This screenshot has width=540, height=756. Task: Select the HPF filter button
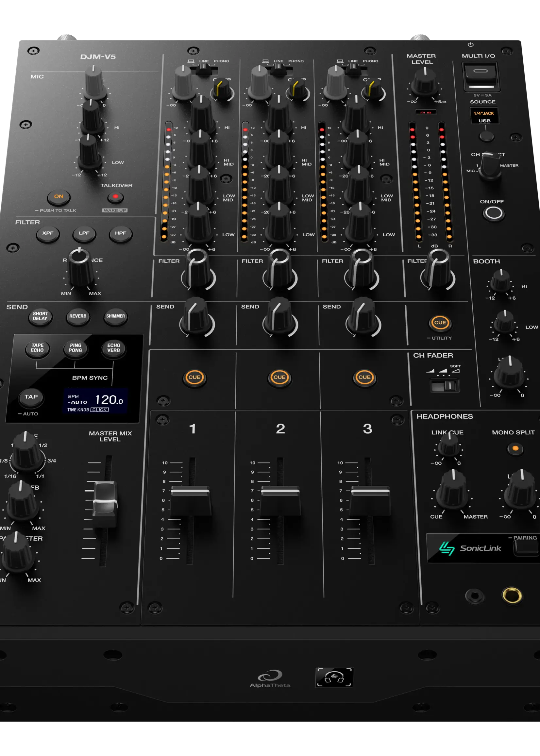pos(121,233)
